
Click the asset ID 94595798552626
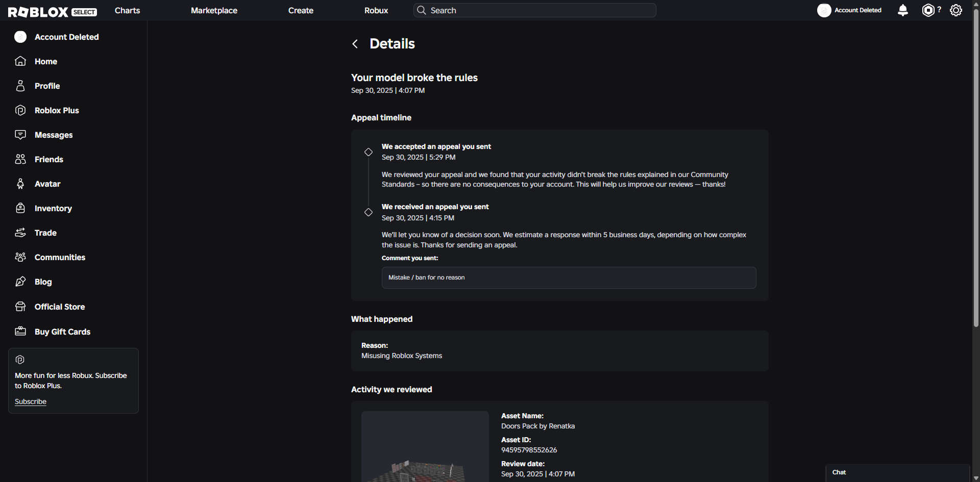coord(529,450)
